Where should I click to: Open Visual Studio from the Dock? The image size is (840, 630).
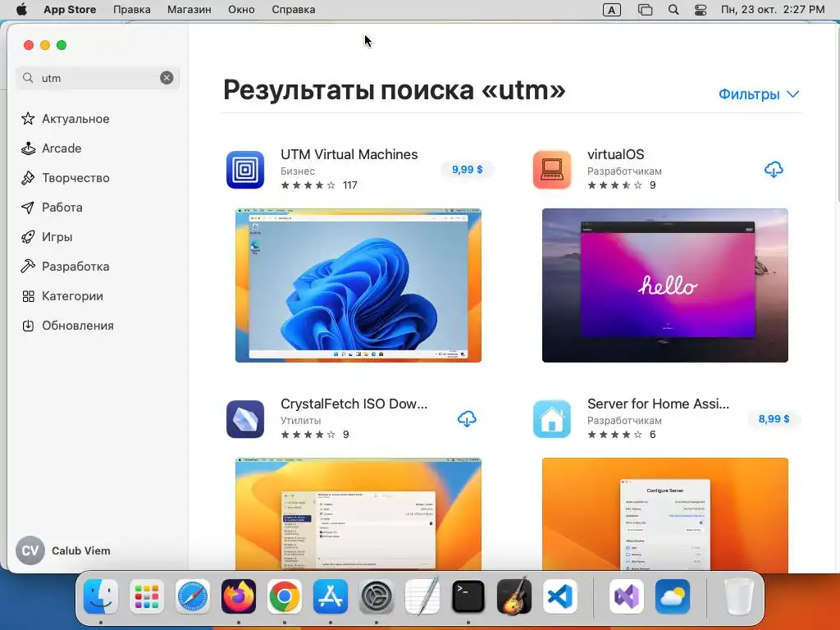(x=626, y=596)
